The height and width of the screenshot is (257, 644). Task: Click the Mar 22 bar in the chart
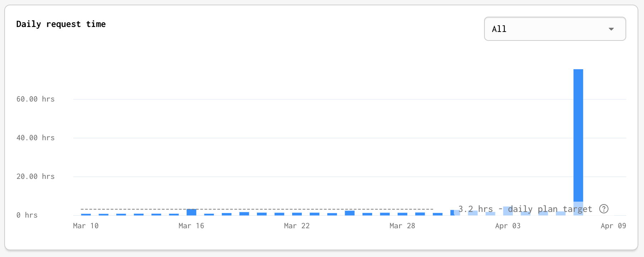pos(297,214)
